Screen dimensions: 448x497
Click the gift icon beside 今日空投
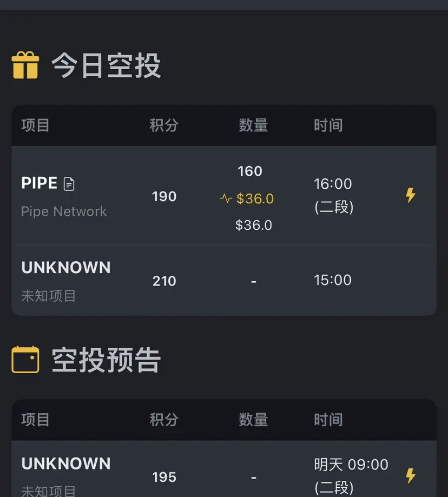pos(25,65)
